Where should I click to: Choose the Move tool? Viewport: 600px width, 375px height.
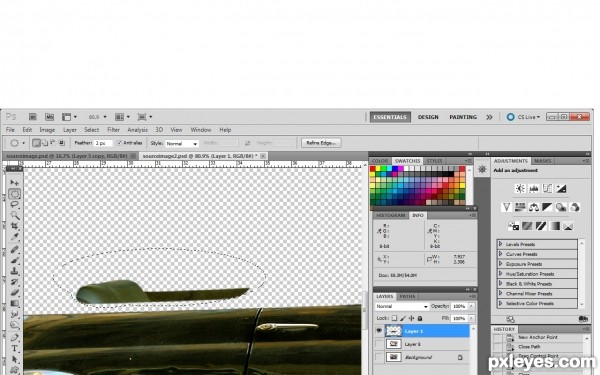15,183
